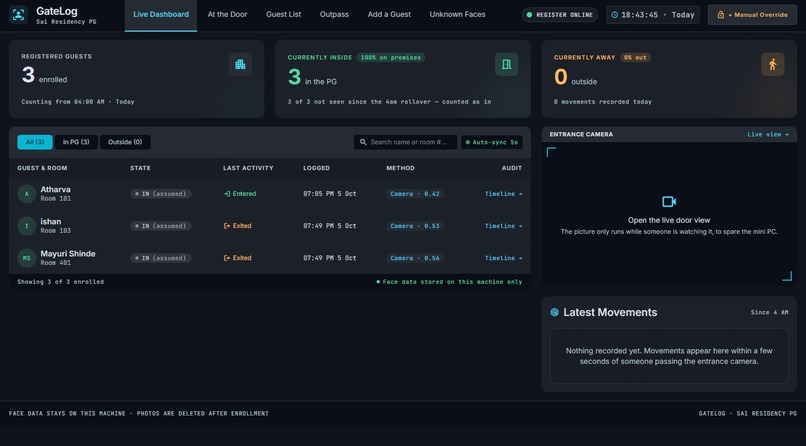This screenshot has width=806, height=446.
Task: Click the 100% on premises badge
Action: pos(391,58)
